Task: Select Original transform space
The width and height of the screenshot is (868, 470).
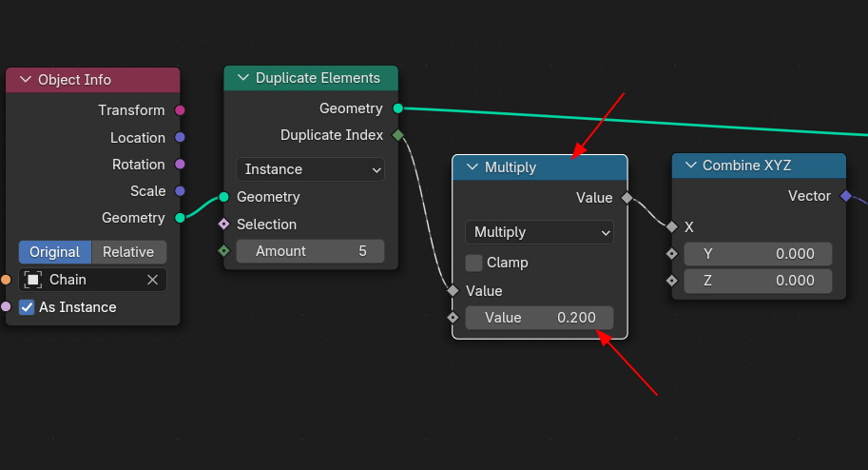Action: point(55,252)
